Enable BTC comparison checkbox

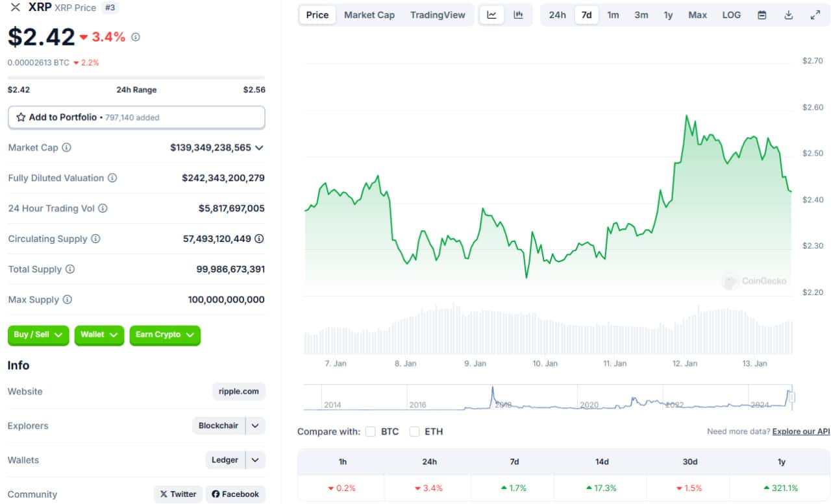point(371,431)
